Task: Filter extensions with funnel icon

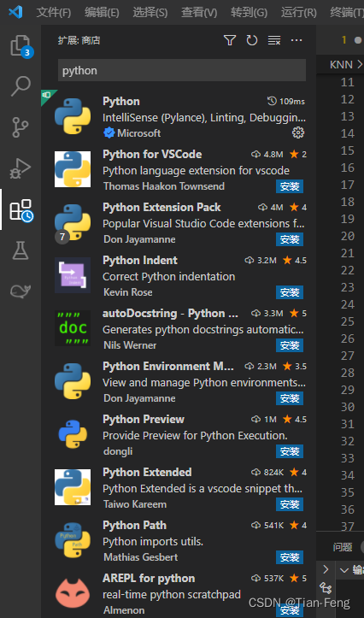Action: (x=230, y=40)
